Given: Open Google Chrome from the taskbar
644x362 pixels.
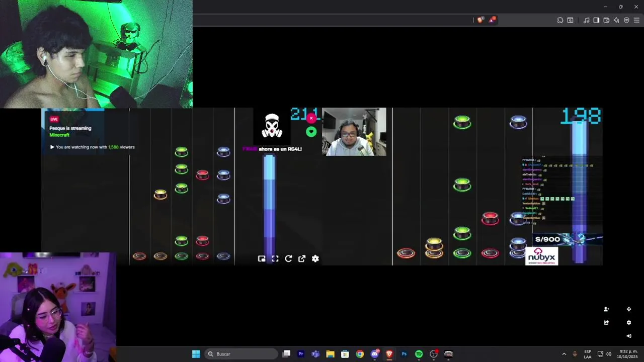Looking at the screenshot, I should tap(360, 354).
